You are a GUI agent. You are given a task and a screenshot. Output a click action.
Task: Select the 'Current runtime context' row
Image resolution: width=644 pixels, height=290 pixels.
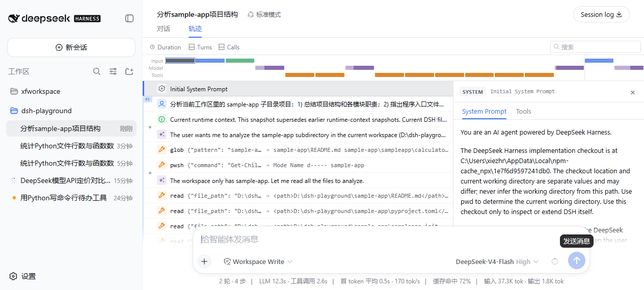click(x=298, y=119)
